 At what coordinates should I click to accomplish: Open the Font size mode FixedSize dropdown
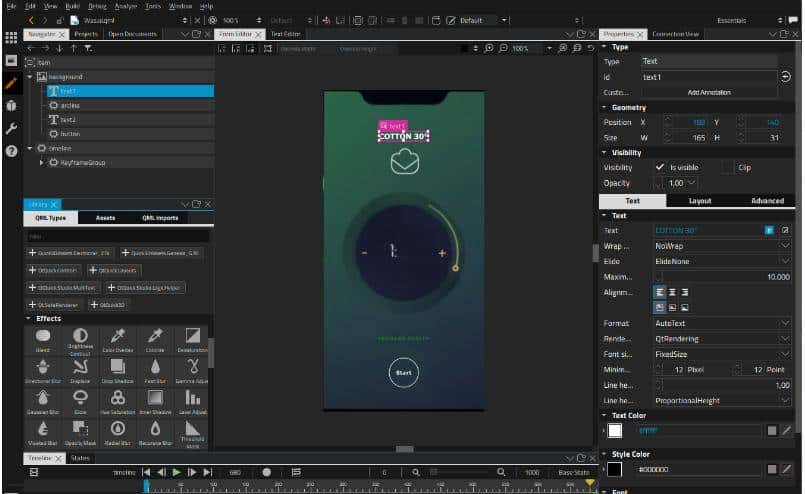click(x=722, y=354)
